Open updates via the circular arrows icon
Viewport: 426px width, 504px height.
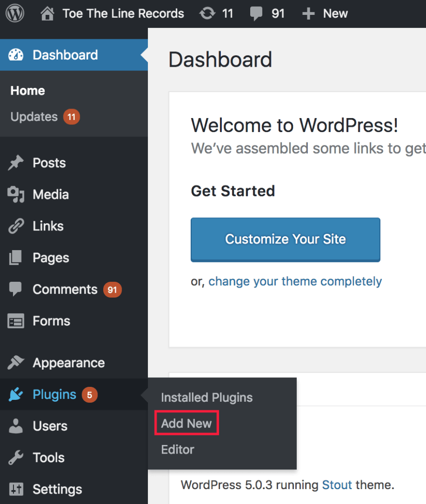(x=207, y=13)
